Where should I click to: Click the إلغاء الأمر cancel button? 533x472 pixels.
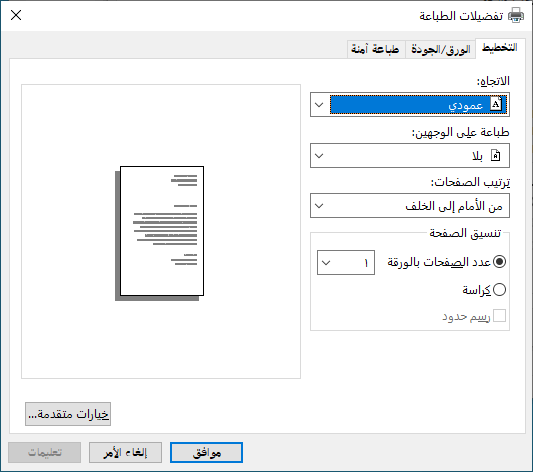tap(125, 453)
